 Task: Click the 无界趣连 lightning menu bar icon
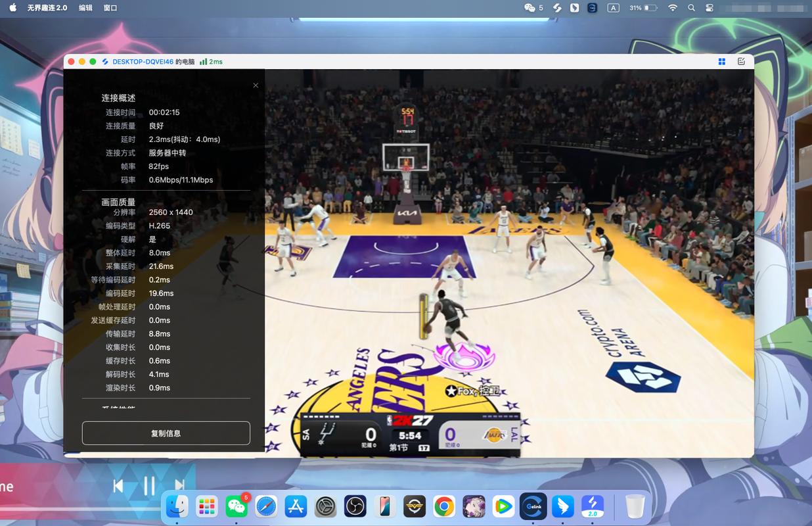click(x=557, y=8)
